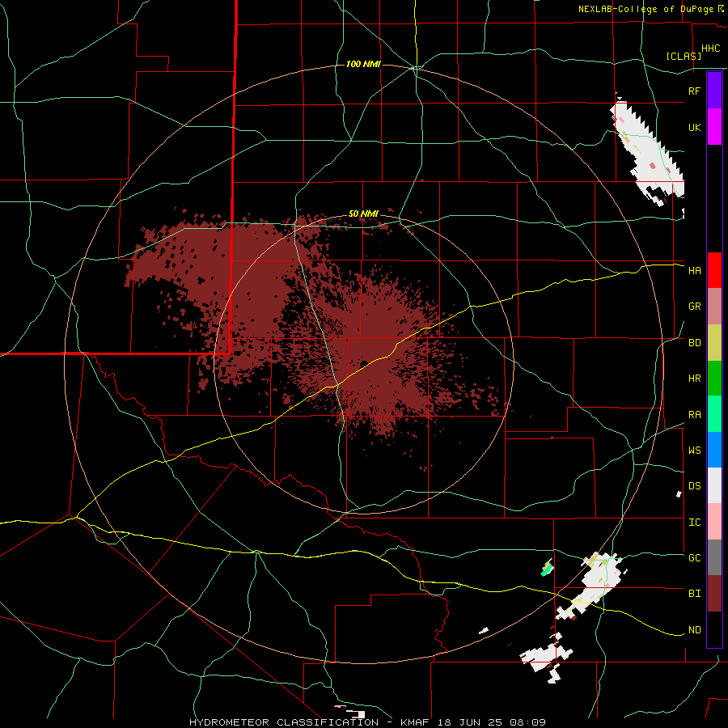Pick the HR green legend swatch
The image size is (728, 728).
coord(714,378)
